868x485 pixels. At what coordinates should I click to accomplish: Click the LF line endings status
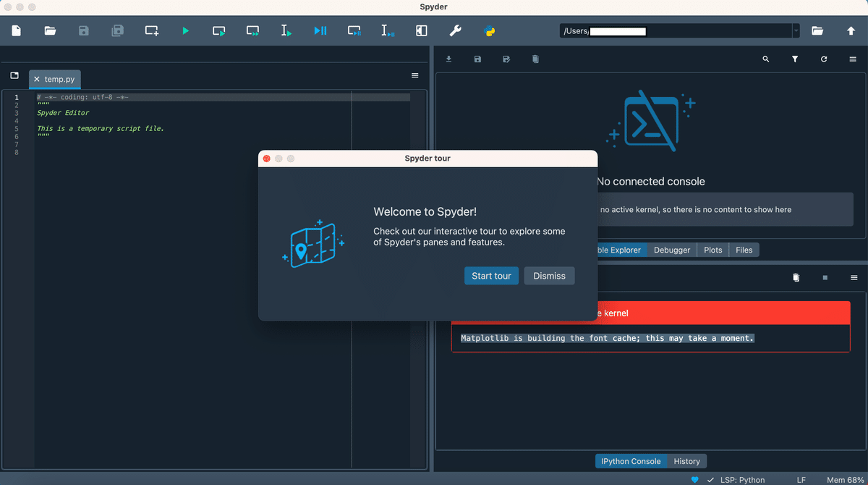[801, 480]
